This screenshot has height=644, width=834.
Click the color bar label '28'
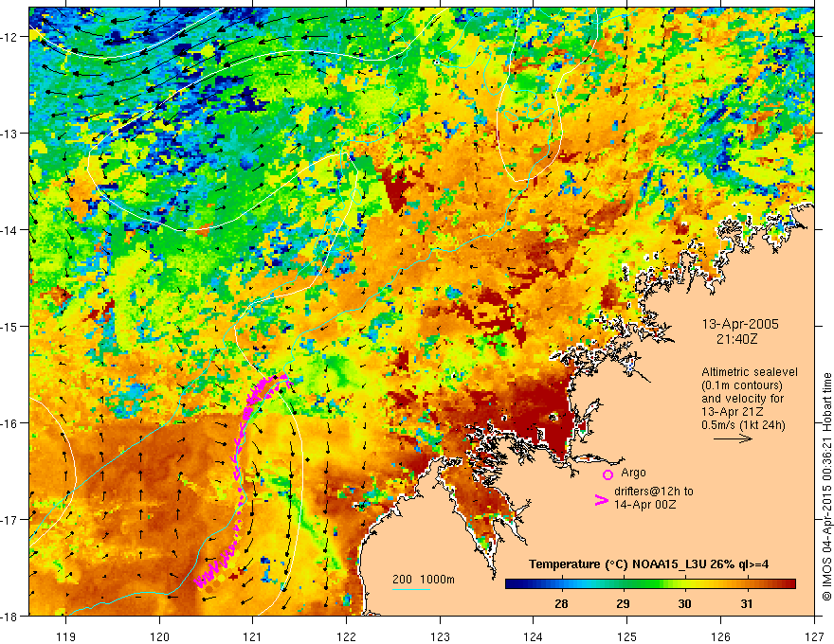pyautogui.click(x=561, y=603)
